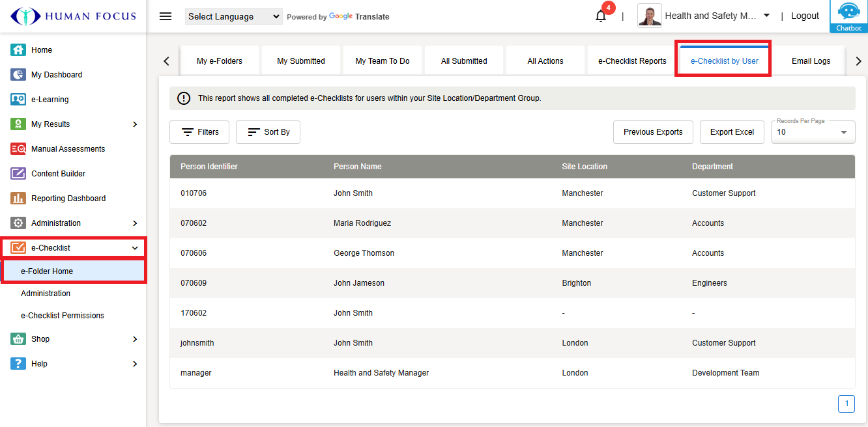Open the notifications bell icon

[601, 16]
